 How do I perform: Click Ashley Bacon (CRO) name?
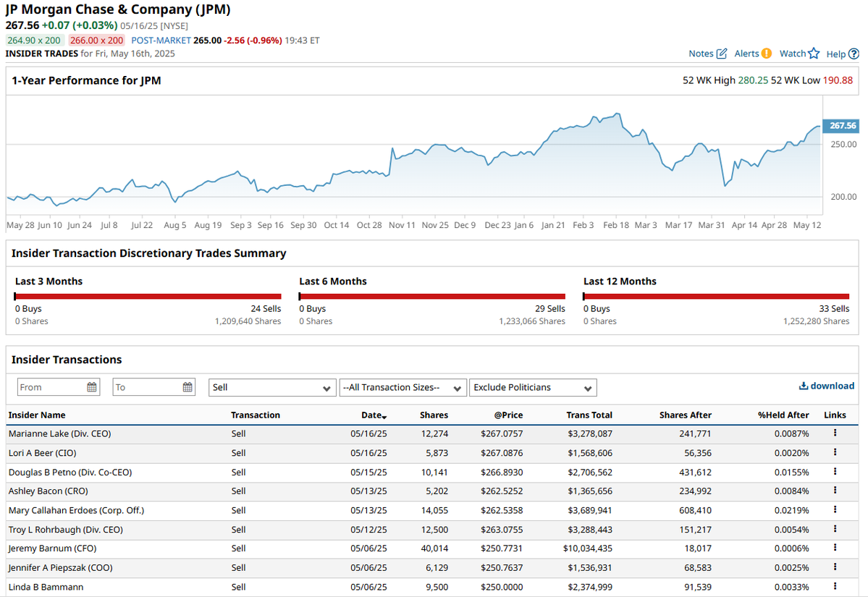point(49,491)
